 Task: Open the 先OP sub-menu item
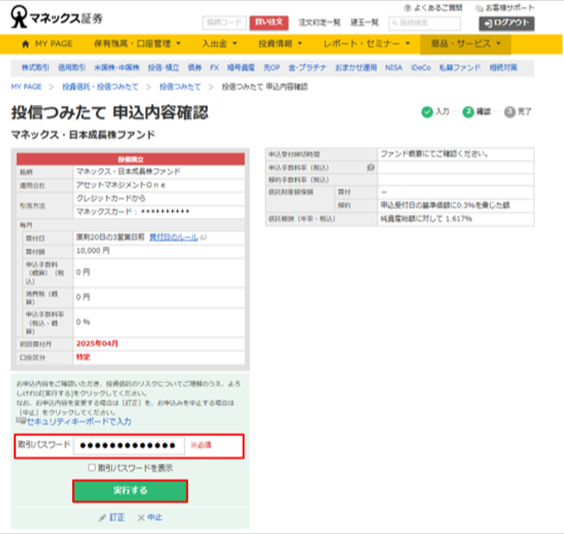pyautogui.click(x=272, y=68)
